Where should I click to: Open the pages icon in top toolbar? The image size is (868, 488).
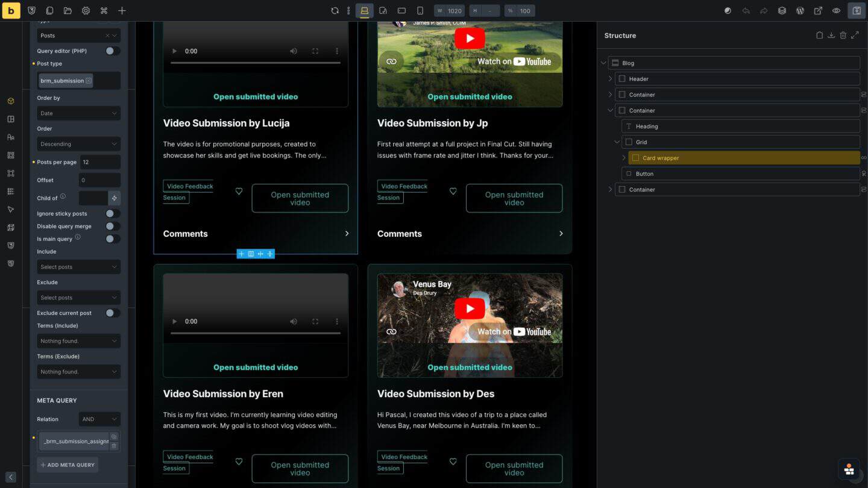coord(49,11)
